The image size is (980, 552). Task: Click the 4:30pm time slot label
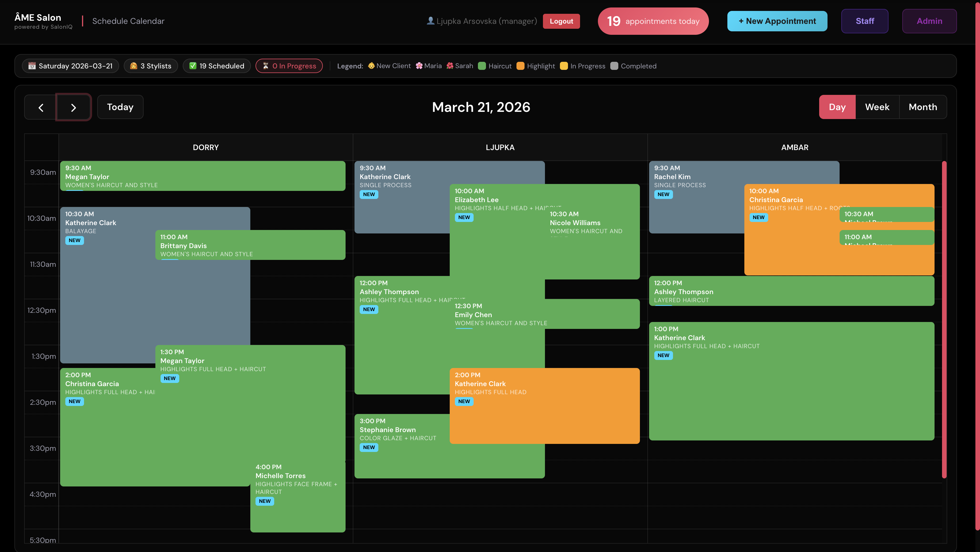pyautogui.click(x=43, y=494)
